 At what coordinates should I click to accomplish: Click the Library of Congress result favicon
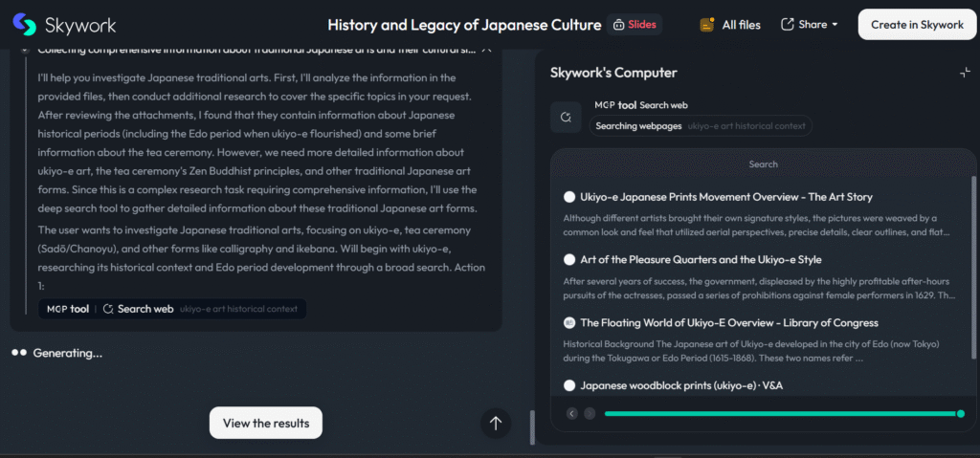(569, 323)
